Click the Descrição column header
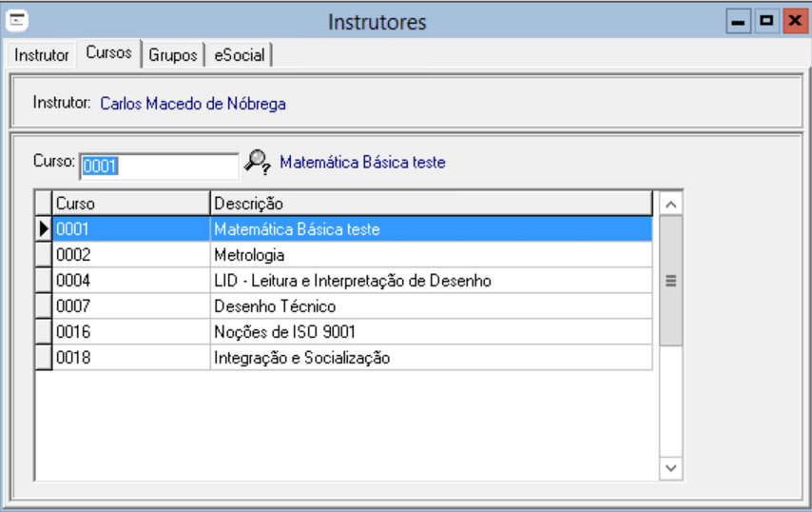812x512 pixels. (x=431, y=204)
